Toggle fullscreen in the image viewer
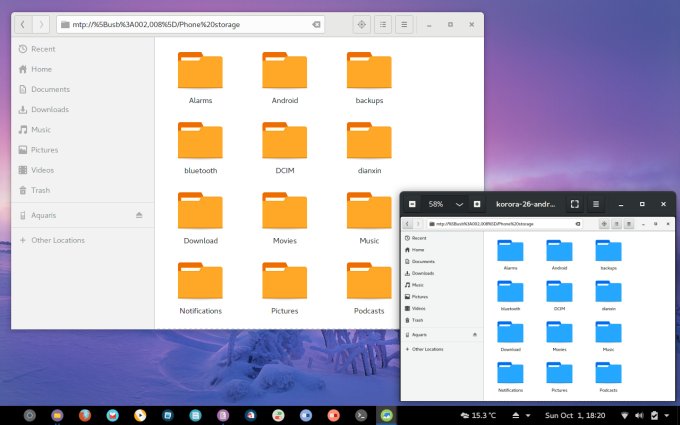This screenshot has width=680, height=425. [x=575, y=204]
